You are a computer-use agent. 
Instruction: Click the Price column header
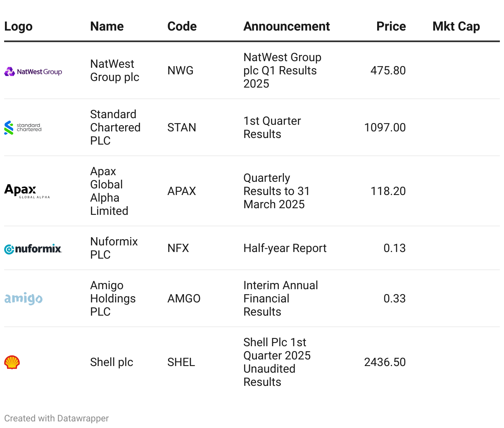(391, 26)
